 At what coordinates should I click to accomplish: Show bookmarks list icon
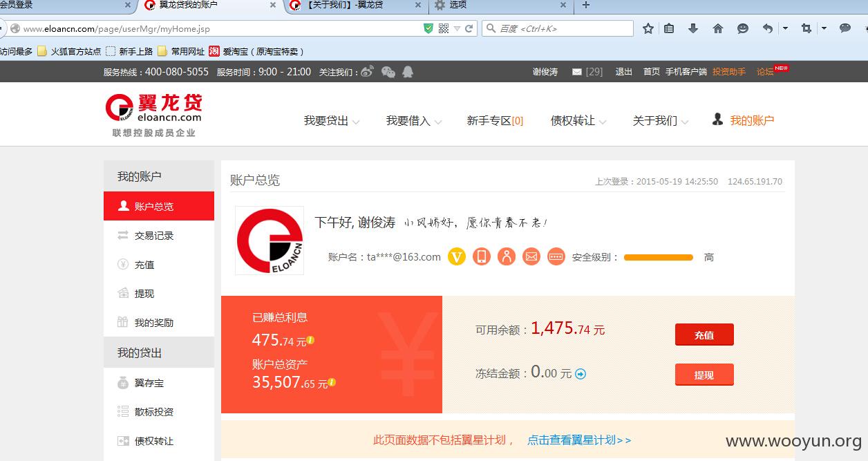tap(669, 28)
